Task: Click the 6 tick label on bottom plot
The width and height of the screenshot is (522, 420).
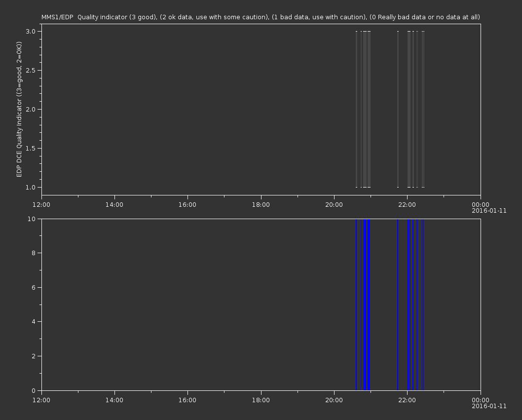Action: point(34,287)
